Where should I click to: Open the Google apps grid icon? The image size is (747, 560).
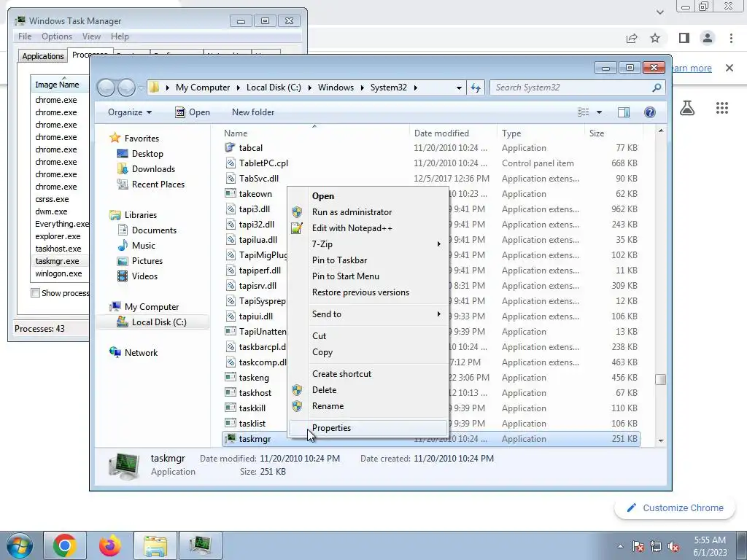[x=721, y=108]
